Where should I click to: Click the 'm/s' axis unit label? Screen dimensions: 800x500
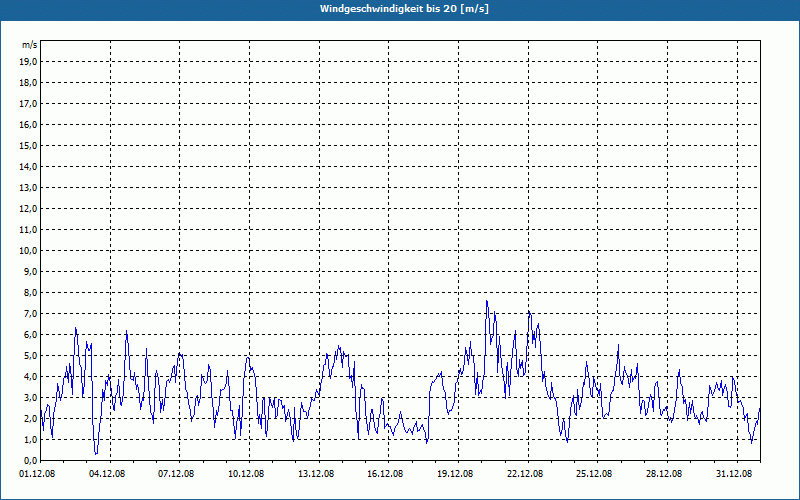(30, 45)
